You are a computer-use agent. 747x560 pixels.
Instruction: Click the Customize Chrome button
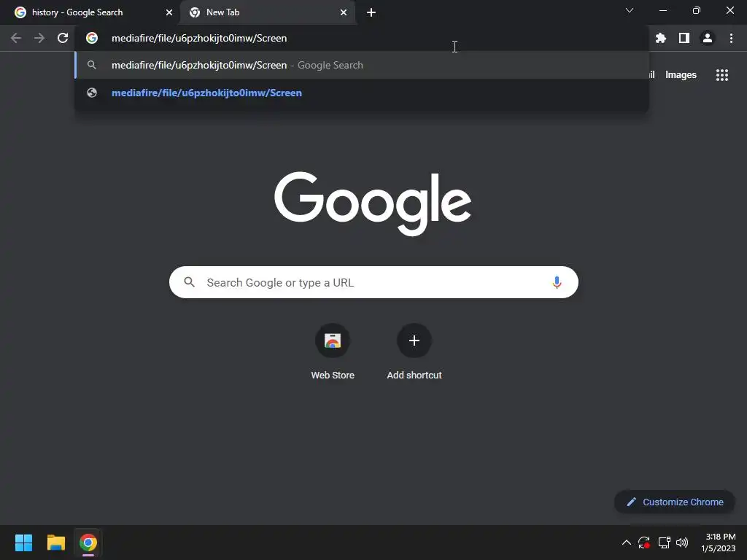pos(675,502)
